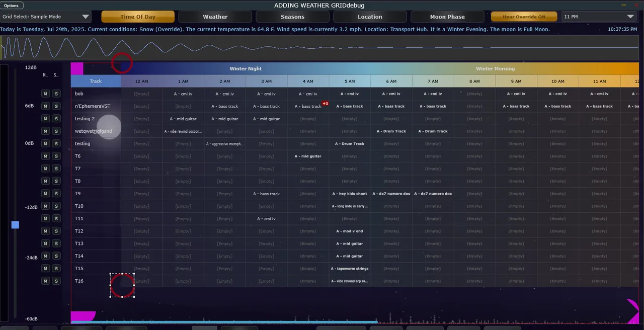Mute the testing 2 track
Image resolution: width=644 pixels, height=330 pixels.
[45, 119]
